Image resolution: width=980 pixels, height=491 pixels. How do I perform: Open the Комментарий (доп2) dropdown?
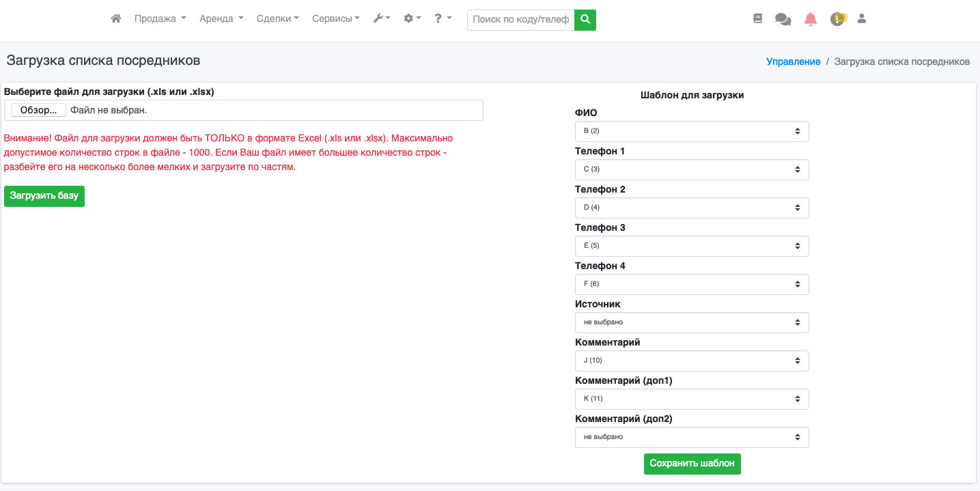[692, 437]
